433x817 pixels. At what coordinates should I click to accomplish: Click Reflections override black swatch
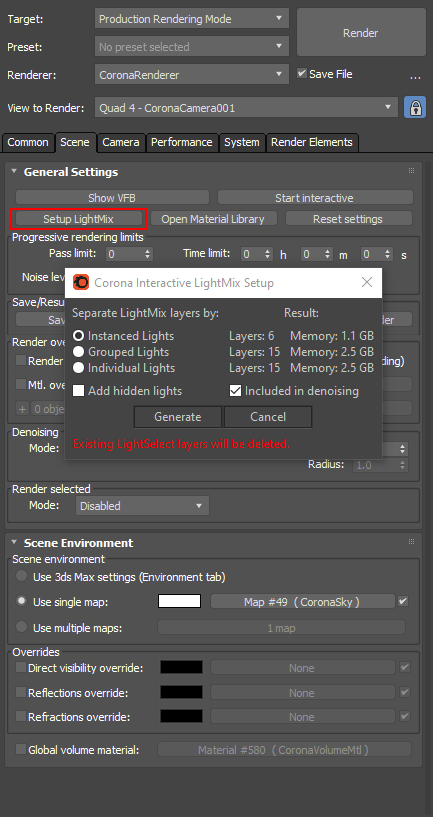[x=181, y=692]
